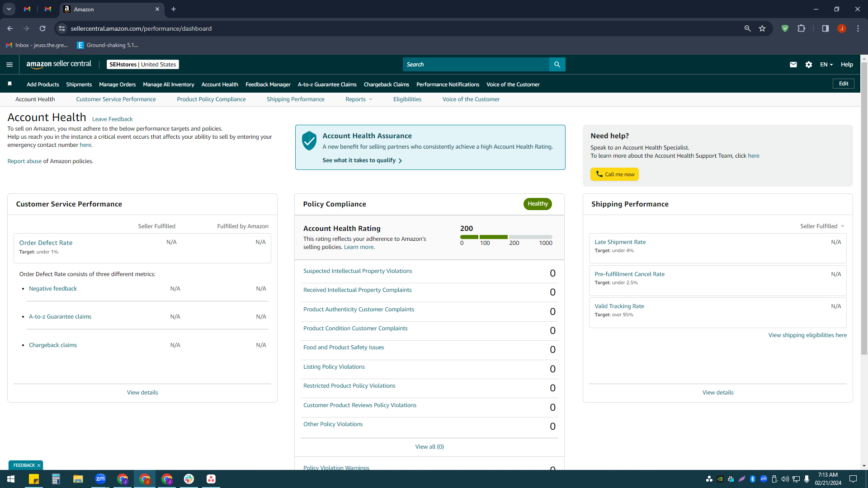Expand the Seller Fulfilled dropdown in Shipping Performance
The height and width of the screenshot is (488, 868).
click(x=822, y=226)
